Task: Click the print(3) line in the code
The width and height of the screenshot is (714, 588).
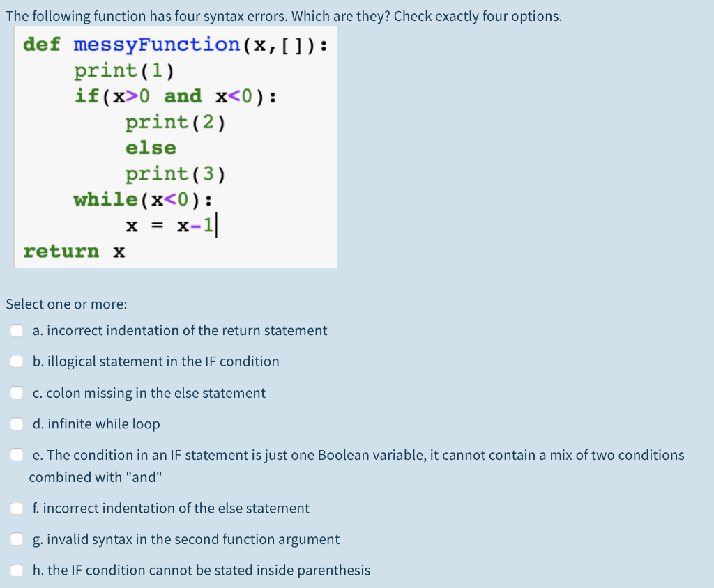Action: coord(175,173)
